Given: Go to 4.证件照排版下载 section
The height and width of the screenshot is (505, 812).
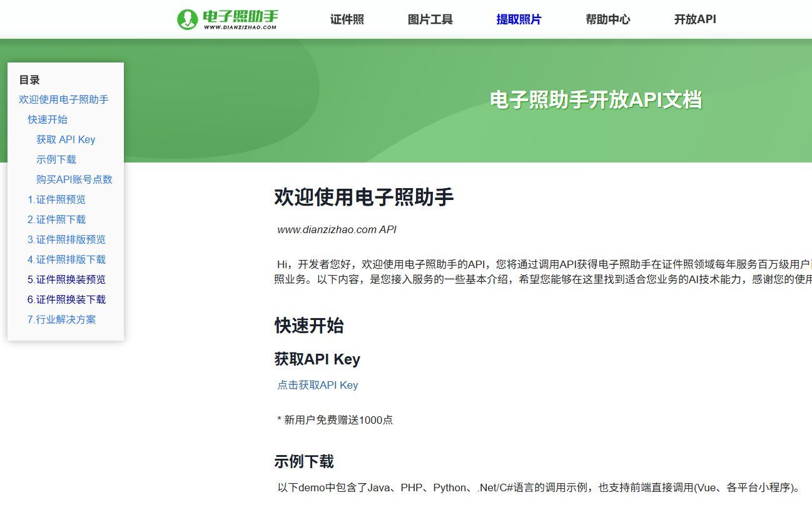Looking at the screenshot, I should (66, 259).
